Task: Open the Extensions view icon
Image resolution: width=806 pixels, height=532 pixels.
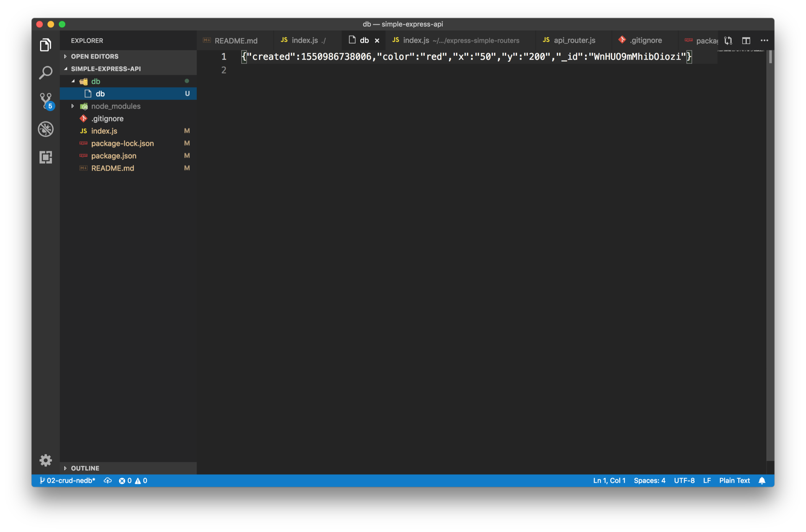Action: [45, 157]
